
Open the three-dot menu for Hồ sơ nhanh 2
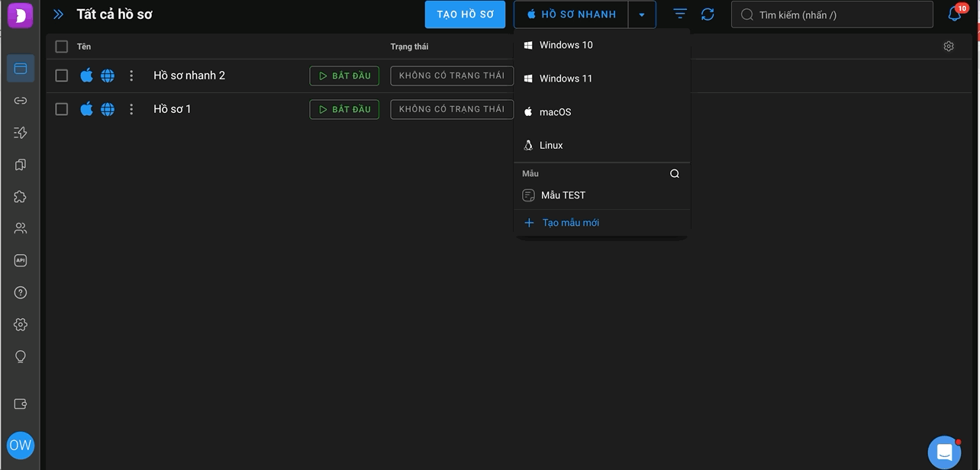point(131,76)
